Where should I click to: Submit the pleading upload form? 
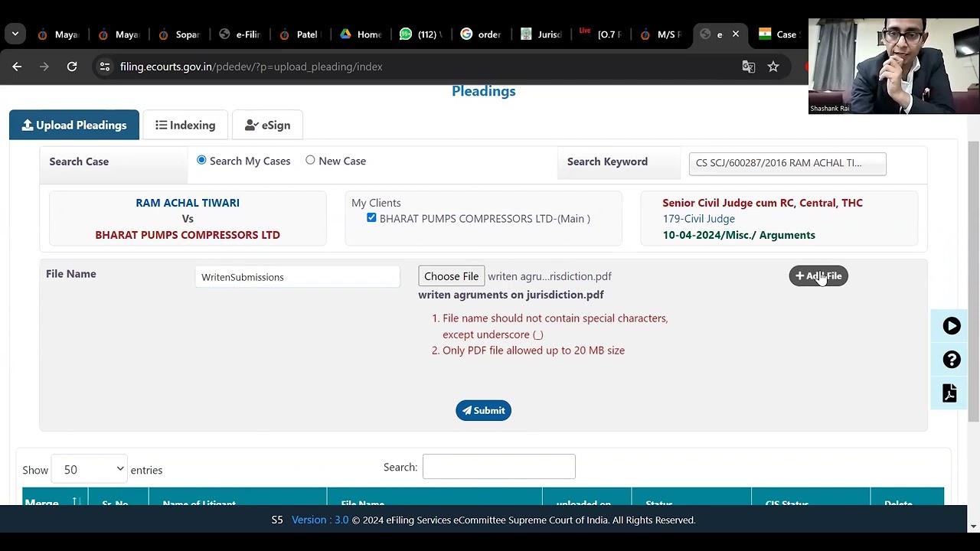pos(483,410)
